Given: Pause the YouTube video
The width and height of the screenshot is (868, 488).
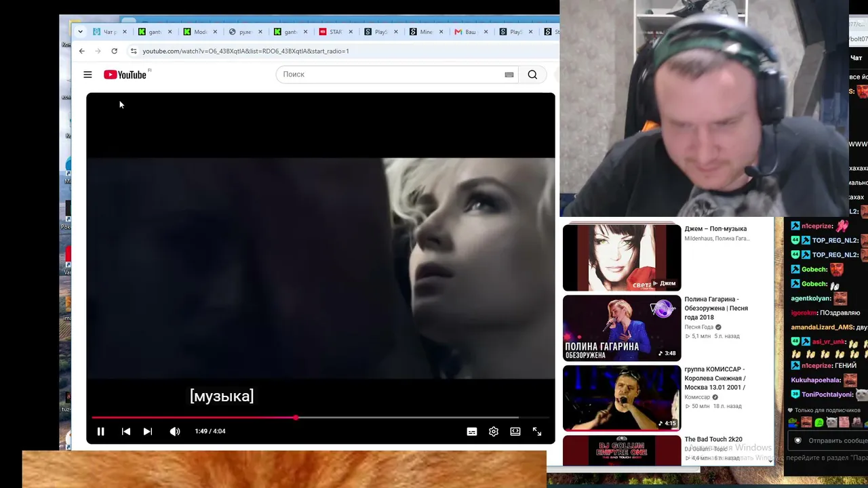Looking at the screenshot, I should tap(100, 431).
